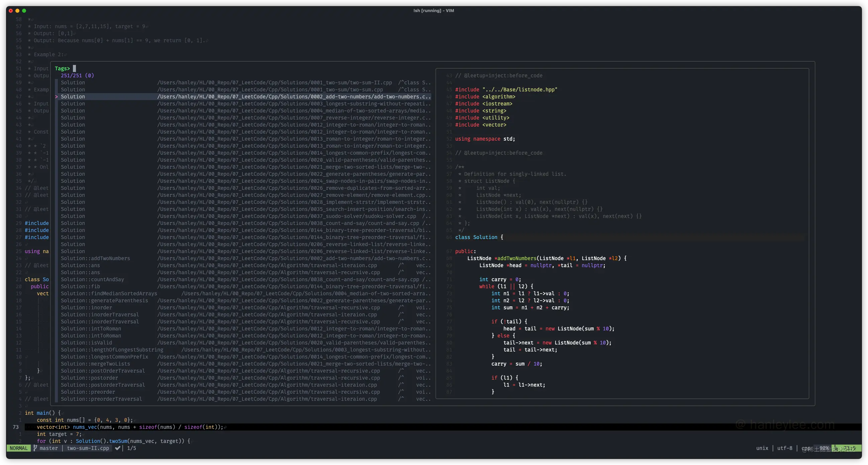This screenshot has height=465, width=868.
Task: Select Solution tag for 0028_implement-strstr
Action: coord(243,202)
